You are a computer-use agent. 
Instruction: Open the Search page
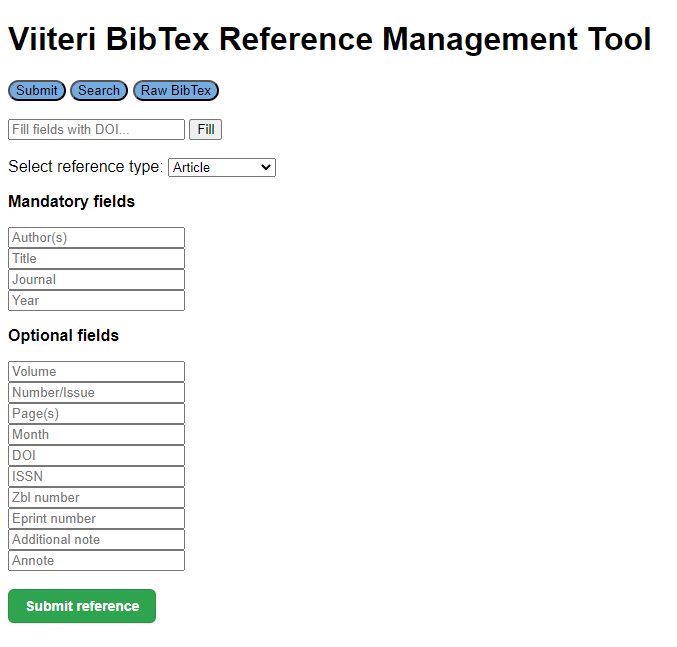[99, 91]
